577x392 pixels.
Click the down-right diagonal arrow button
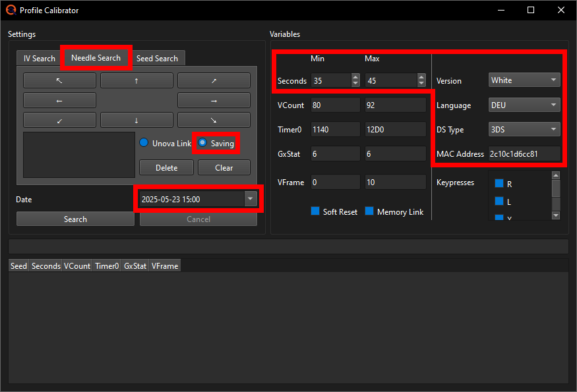tap(213, 120)
